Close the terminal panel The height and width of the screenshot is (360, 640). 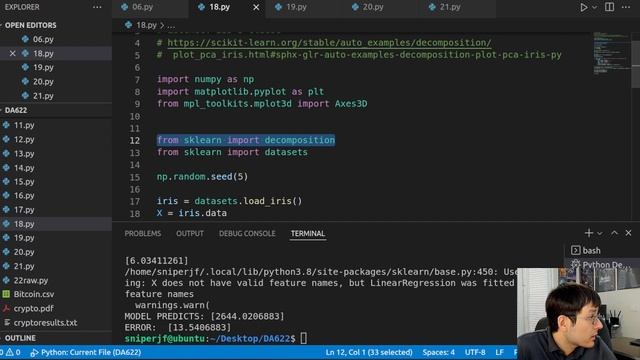(x=628, y=233)
